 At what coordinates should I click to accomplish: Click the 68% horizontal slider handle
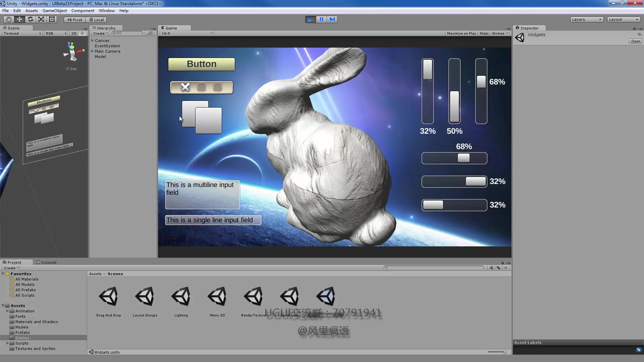coord(464,158)
